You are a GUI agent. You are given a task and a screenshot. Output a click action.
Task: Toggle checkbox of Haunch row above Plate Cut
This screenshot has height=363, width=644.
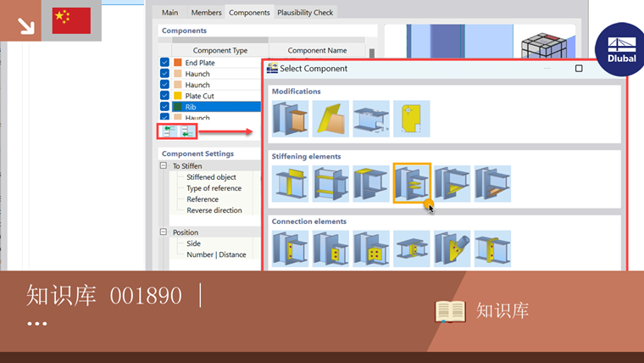164,84
